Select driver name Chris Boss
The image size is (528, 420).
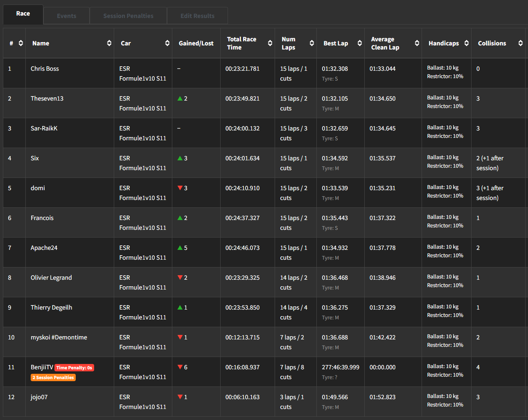(45, 69)
